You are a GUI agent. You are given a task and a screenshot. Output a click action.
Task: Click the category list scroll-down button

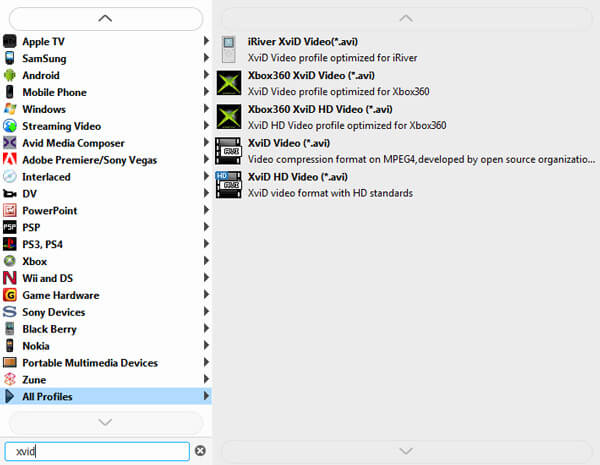coord(106,422)
